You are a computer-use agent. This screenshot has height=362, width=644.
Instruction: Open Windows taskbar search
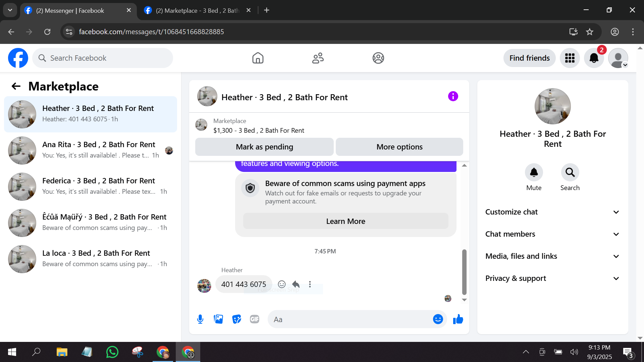coord(36,352)
